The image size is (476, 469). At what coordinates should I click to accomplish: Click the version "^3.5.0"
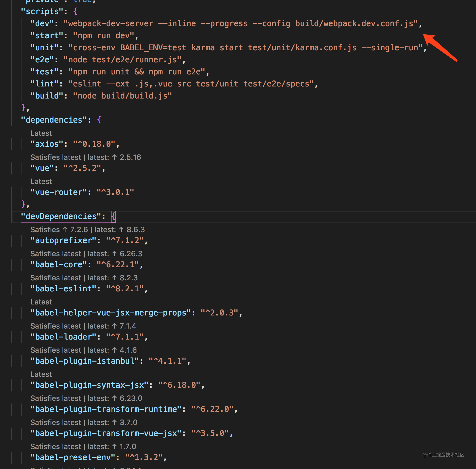(210, 433)
